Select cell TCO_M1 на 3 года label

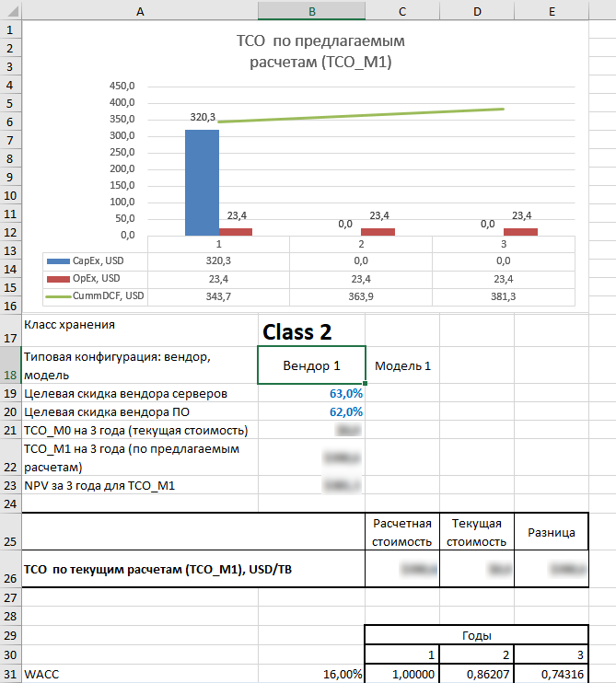[140, 457]
